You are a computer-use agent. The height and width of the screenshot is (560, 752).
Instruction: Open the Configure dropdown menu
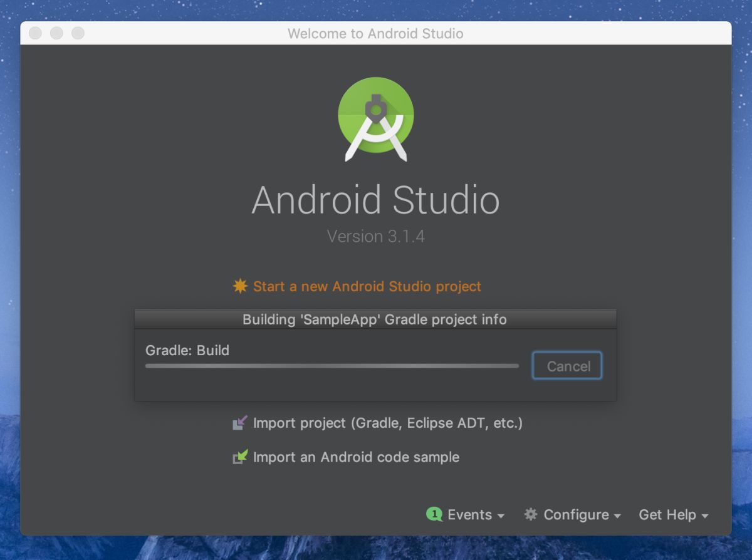point(582,514)
